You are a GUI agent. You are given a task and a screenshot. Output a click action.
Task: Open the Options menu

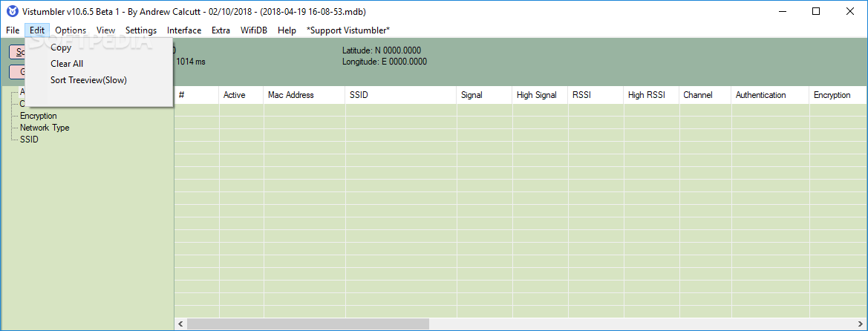(x=71, y=30)
